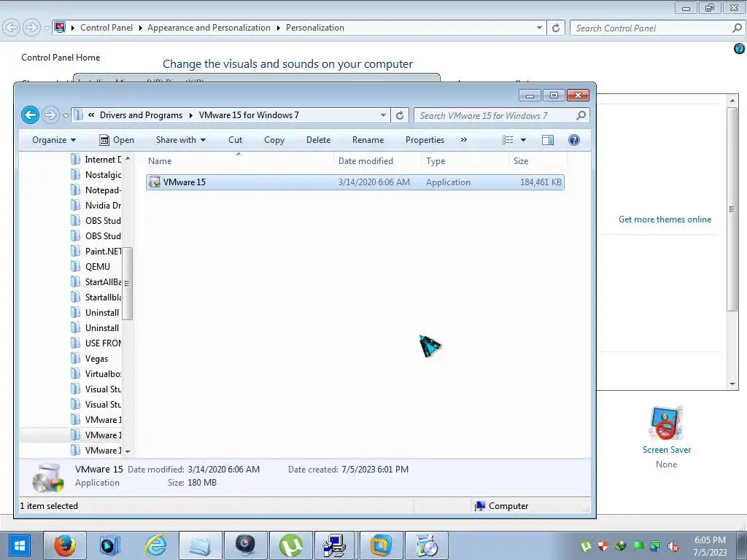Expand the Explorer address bar history dropdown

click(383, 115)
